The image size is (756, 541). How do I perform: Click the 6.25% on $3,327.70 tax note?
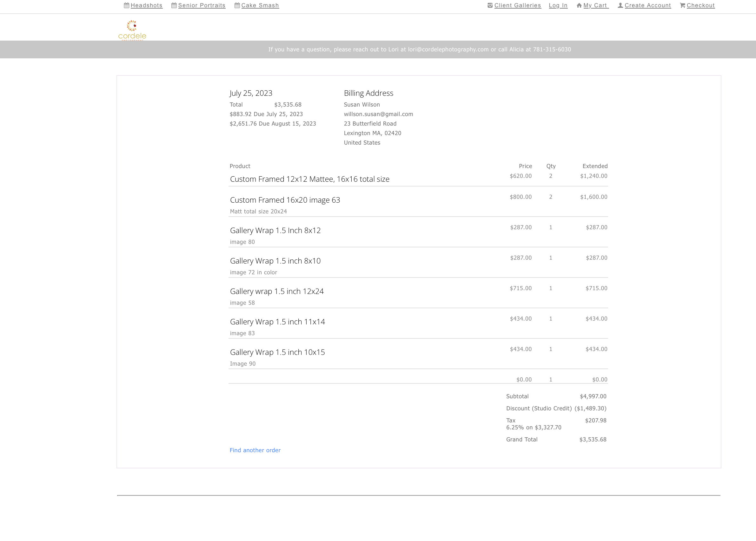(534, 427)
